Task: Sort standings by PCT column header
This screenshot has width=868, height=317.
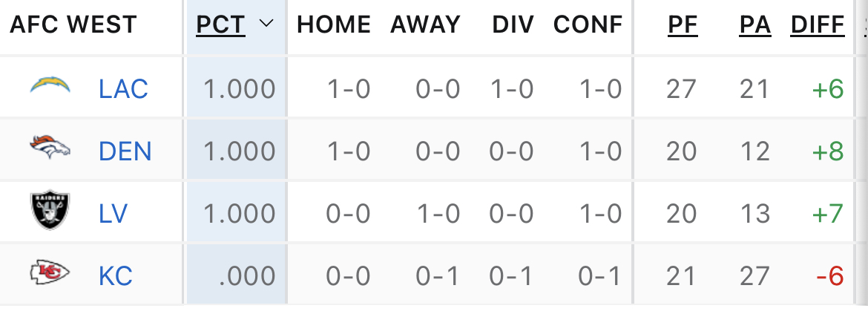Action: coord(220,25)
